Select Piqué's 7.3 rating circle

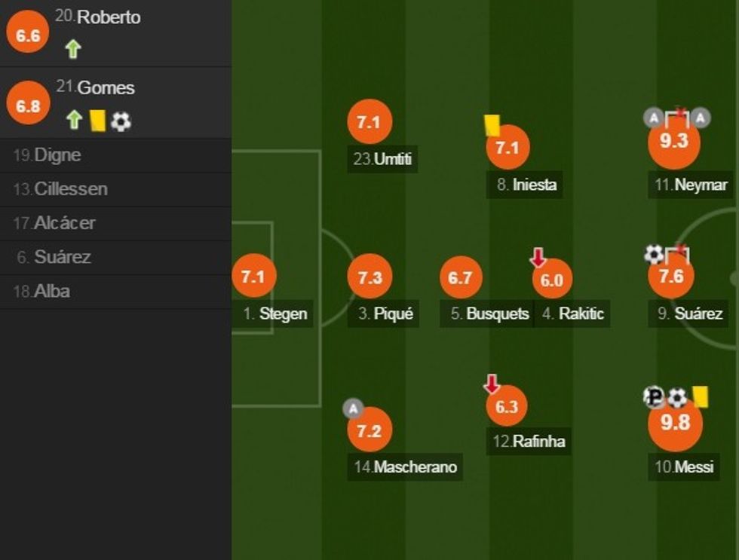click(369, 277)
